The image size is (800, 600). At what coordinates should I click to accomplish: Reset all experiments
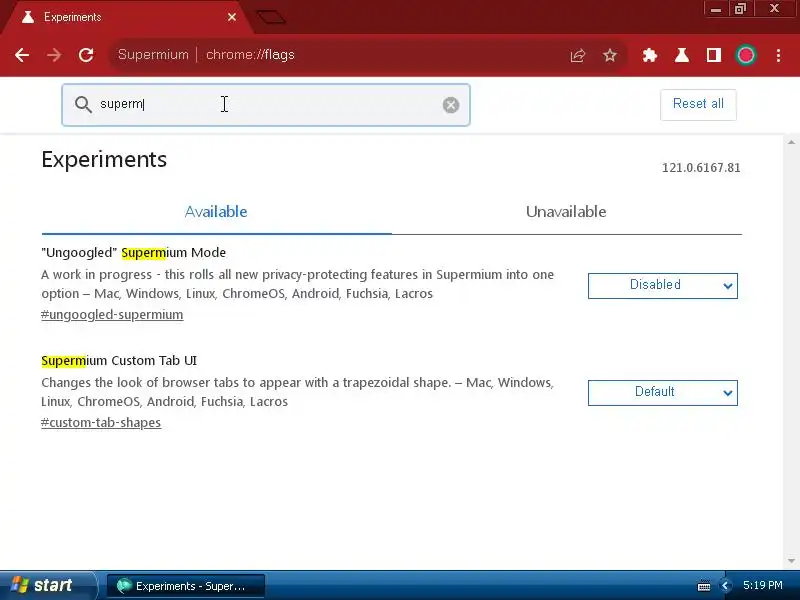click(x=698, y=105)
